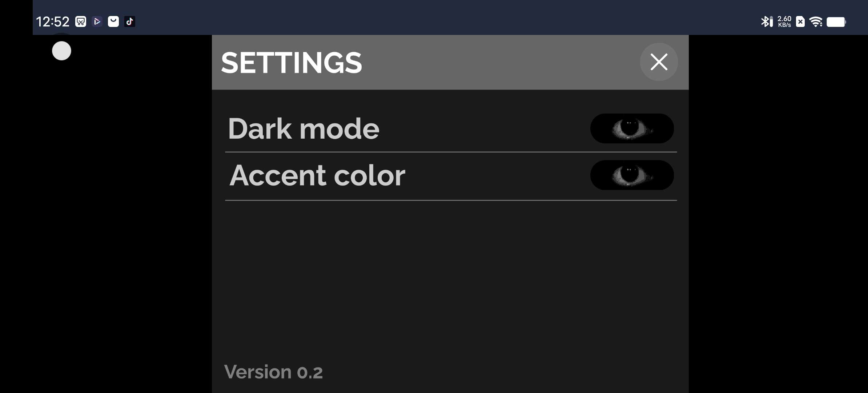This screenshot has height=393, width=868.
Task: Tap the Bluetooth device battery bar
Action: click(771, 22)
